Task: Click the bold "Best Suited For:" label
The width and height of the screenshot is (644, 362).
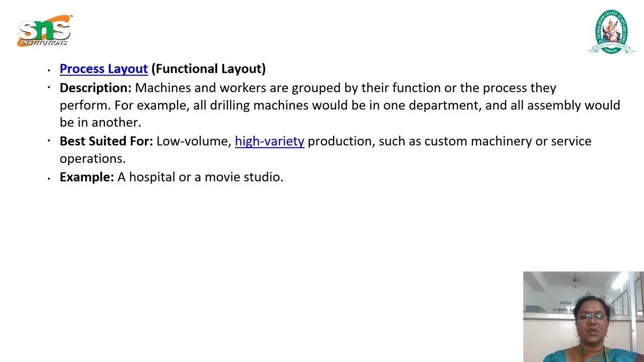Action: pos(106,141)
